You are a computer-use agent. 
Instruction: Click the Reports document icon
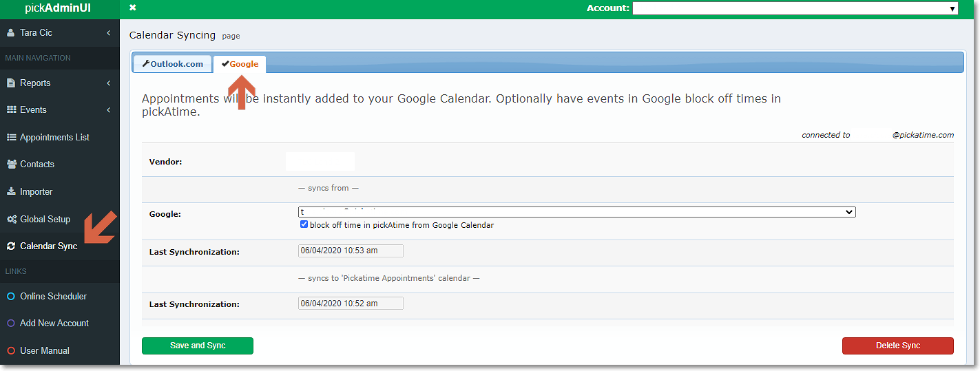(11, 83)
